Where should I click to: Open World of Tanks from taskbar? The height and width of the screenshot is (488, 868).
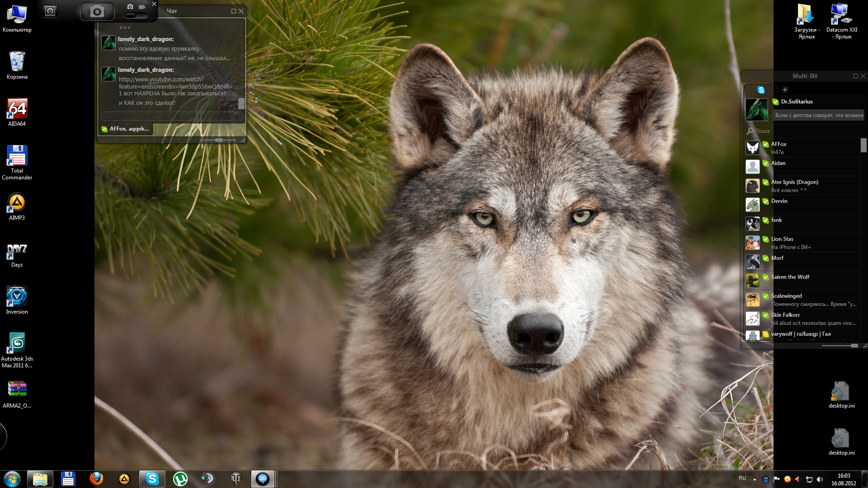point(236,479)
